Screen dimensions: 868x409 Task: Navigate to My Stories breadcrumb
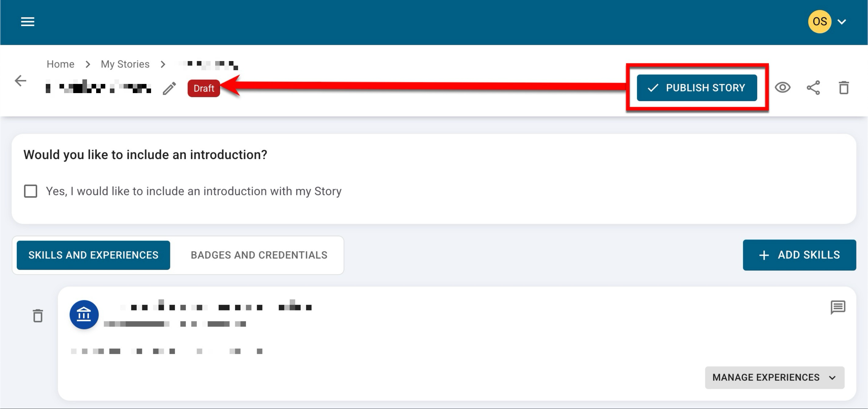click(x=125, y=64)
